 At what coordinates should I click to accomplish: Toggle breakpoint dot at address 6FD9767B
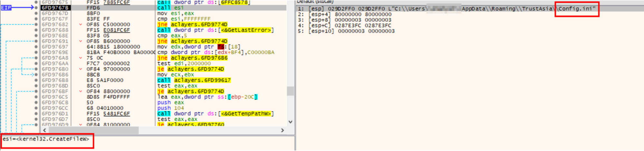click(36, 8)
